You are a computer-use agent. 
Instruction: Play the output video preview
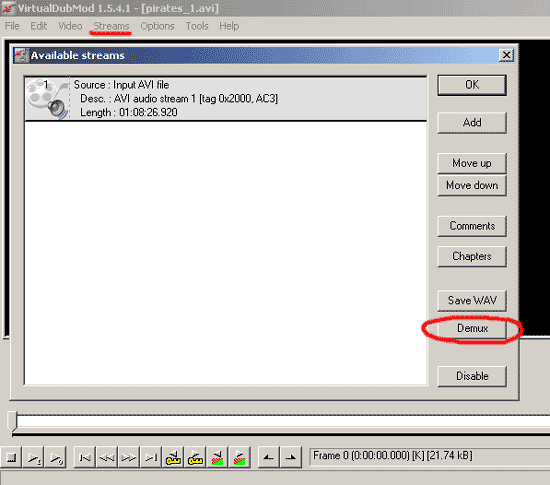55,457
